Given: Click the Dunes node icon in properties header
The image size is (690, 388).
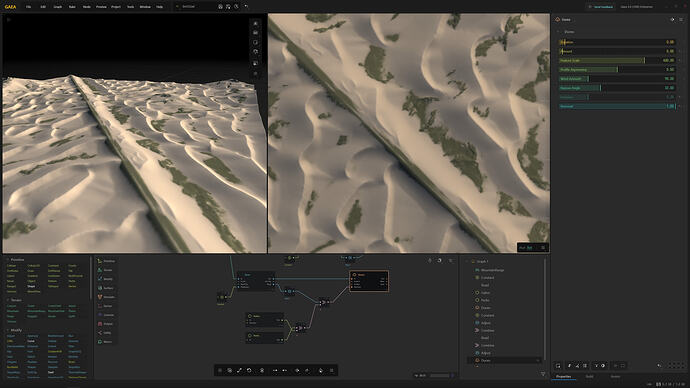Looking at the screenshot, I should tap(558, 19).
